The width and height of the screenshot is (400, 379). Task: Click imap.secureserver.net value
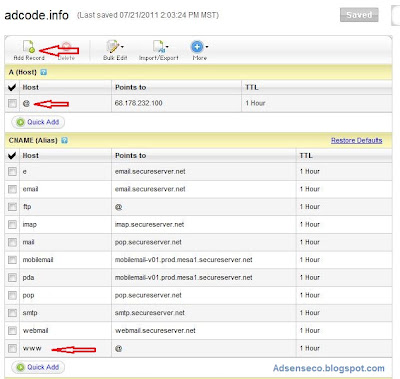pos(149,224)
